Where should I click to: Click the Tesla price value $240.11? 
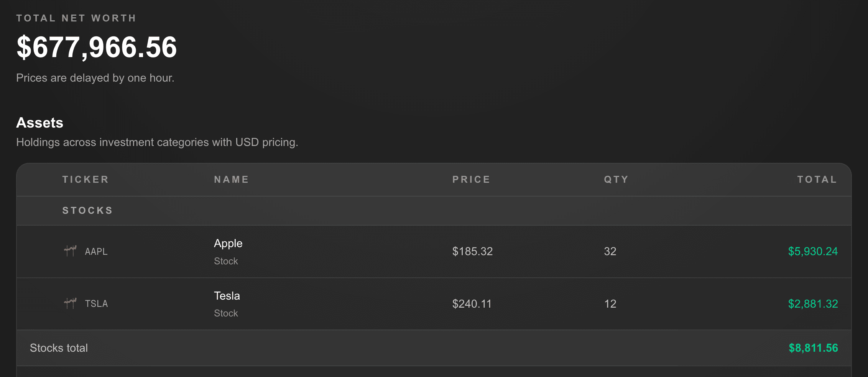pos(472,304)
